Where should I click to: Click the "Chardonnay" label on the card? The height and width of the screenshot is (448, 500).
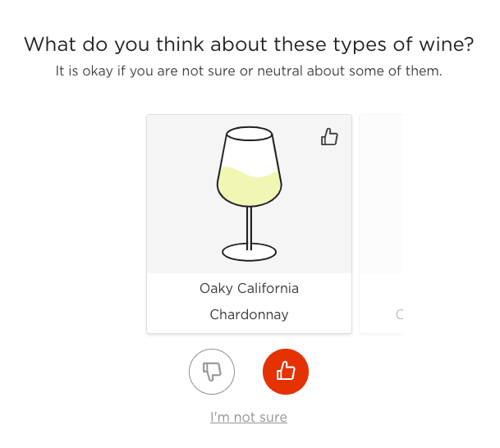tap(249, 314)
